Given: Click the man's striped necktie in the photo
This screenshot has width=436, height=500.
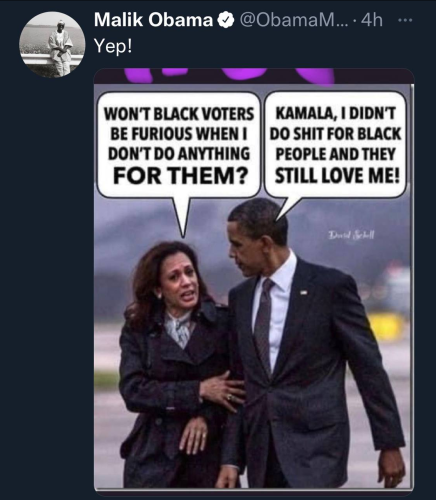Looking at the screenshot, I should click(x=265, y=325).
